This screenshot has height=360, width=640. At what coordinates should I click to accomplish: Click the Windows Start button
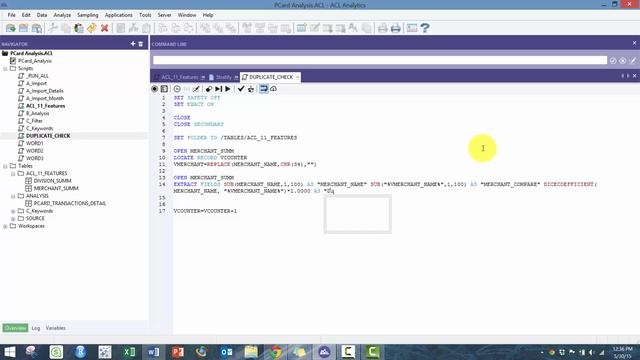click(9, 352)
